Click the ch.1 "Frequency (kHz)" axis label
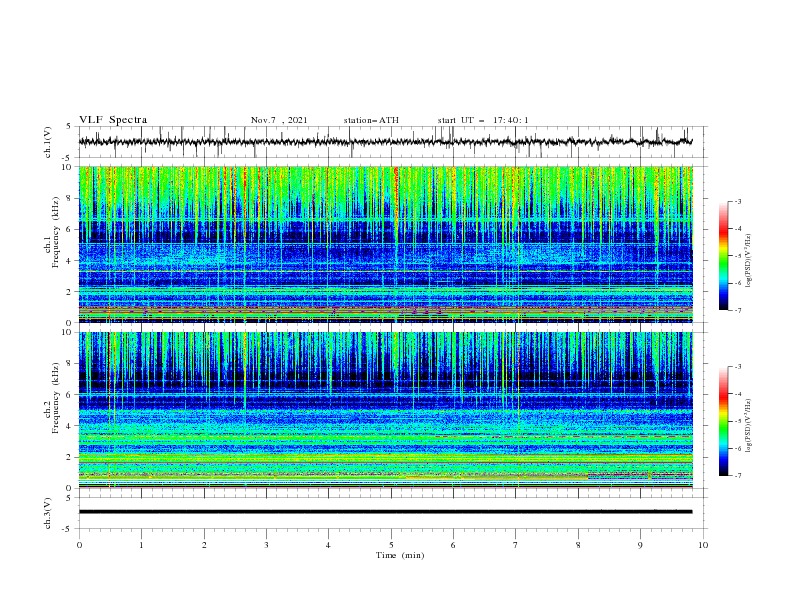 [55, 233]
